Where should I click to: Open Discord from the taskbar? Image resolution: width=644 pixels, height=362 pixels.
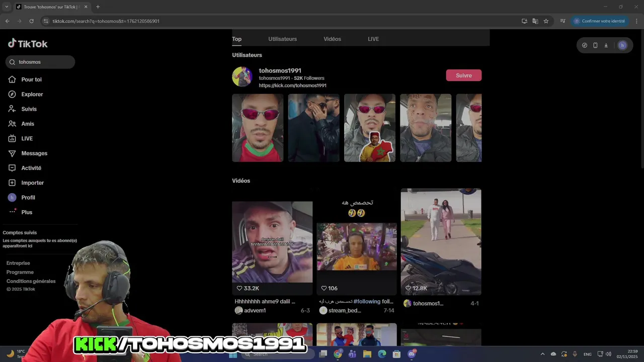click(412, 354)
